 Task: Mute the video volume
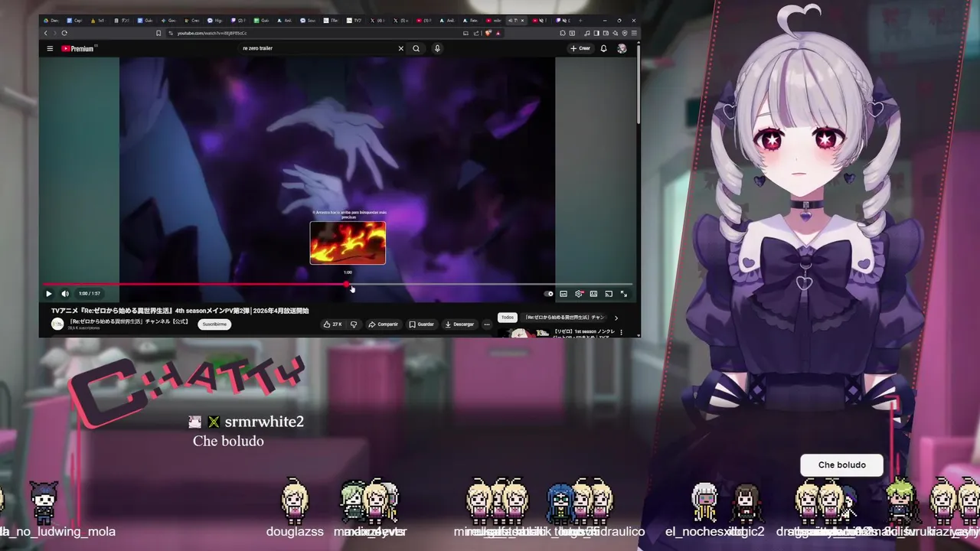65,294
